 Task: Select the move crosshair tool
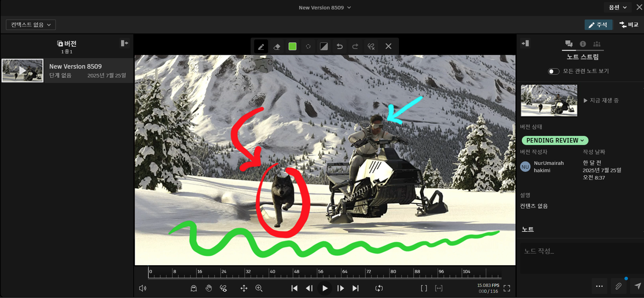pos(244,288)
